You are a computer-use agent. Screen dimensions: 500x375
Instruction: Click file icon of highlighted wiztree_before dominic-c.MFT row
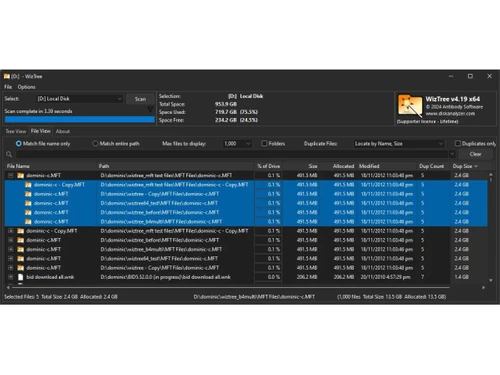tap(28, 212)
